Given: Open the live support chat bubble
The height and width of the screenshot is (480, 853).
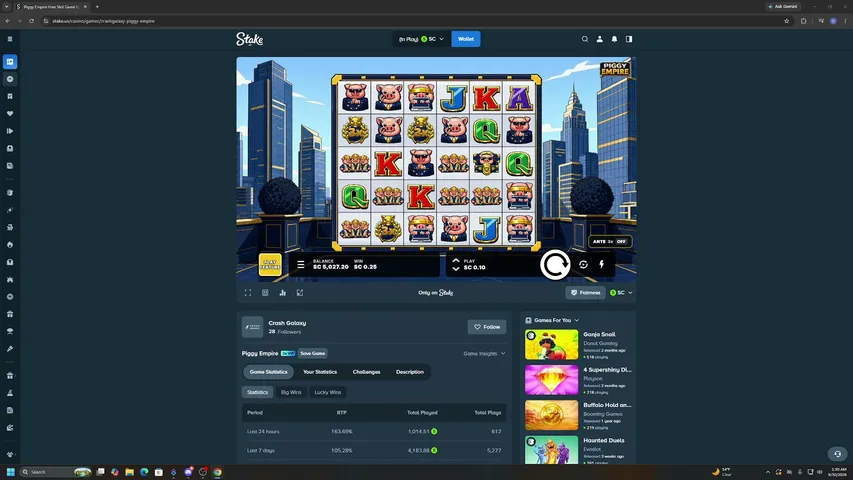Looking at the screenshot, I should tap(838, 453).
